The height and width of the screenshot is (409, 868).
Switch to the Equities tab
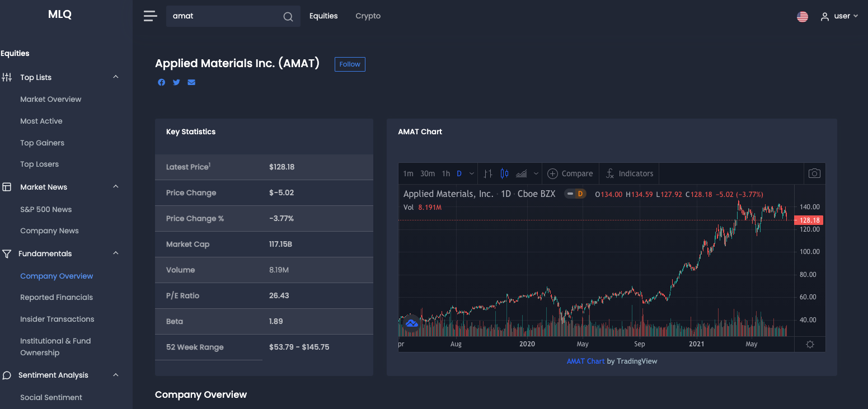(x=323, y=16)
